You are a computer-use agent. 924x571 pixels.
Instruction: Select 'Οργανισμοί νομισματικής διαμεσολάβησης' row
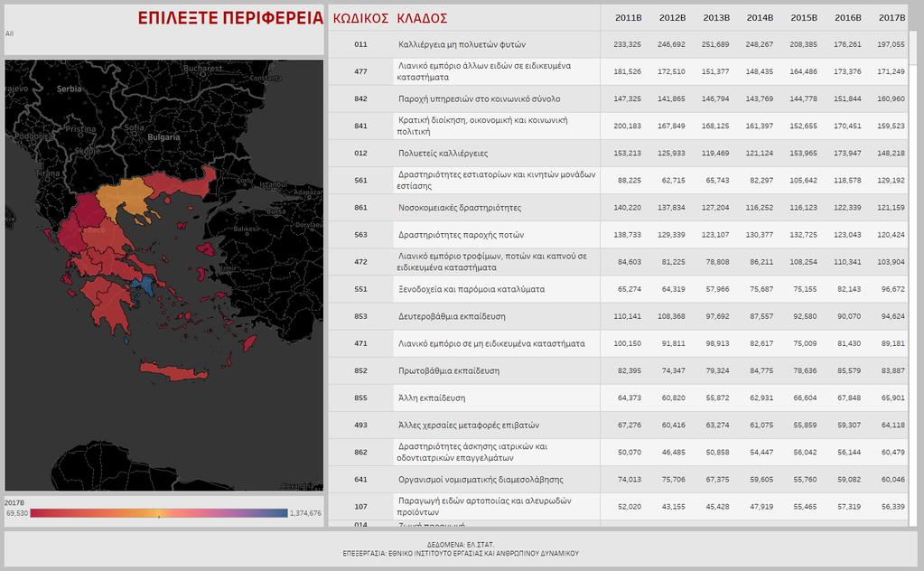tap(481, 480)
